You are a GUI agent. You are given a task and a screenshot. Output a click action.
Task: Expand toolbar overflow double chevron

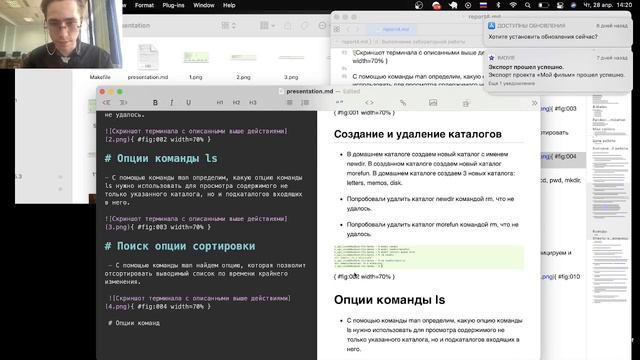(534, 103)
